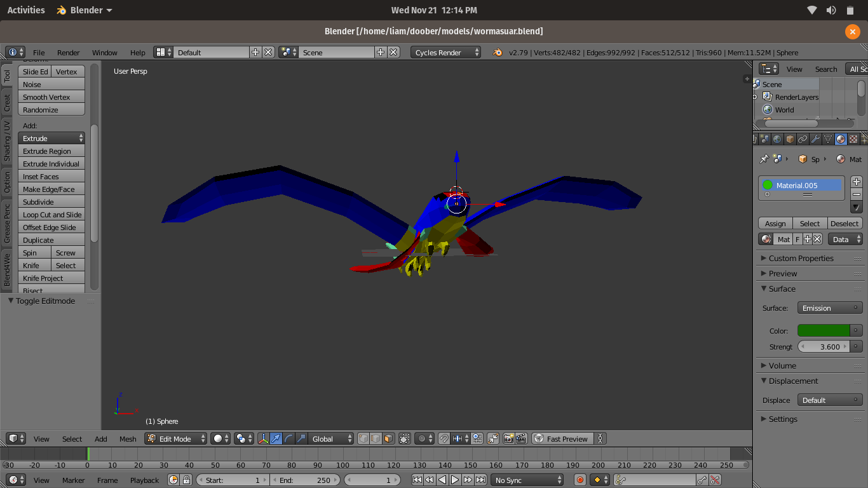
Task: Click the Loop Cut and Slide button
Action: pyautogui.click(x=52, y=215)
